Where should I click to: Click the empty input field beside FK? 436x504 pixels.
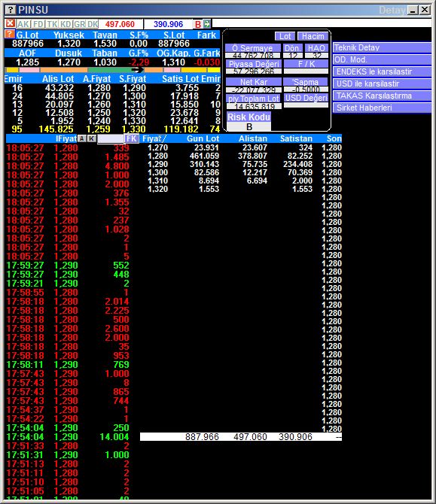click(111, 139)
